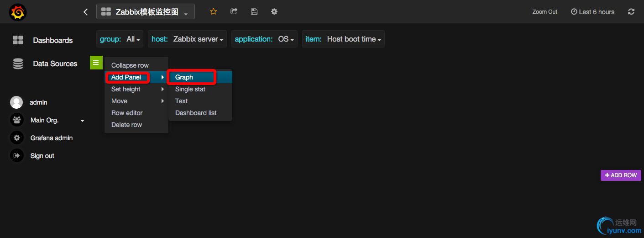Choose Row editor in the row menu
Image resolution: width=644 pixels, height=238 pixels.
[x=136, y=113]
